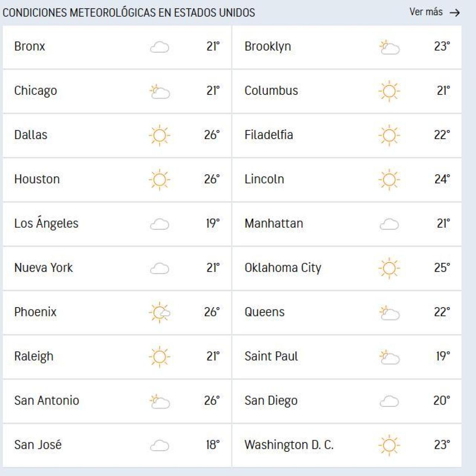This screenshot has width=476, height=476.
Task: Click the arrow next to Ver más
Action: pyautogui.click(x=454, y=12)
